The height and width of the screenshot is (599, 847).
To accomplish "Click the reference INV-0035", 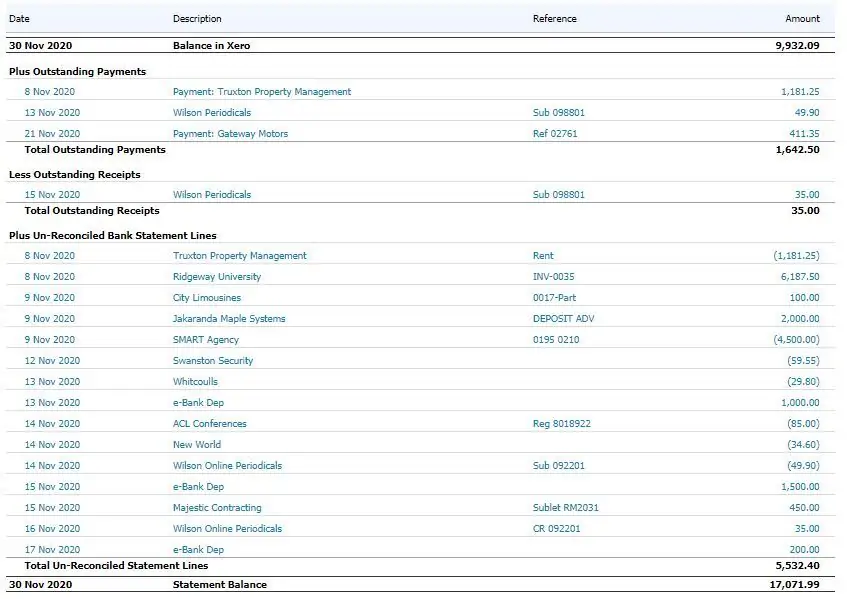I will pyautogui.click(x=554, y=277).
